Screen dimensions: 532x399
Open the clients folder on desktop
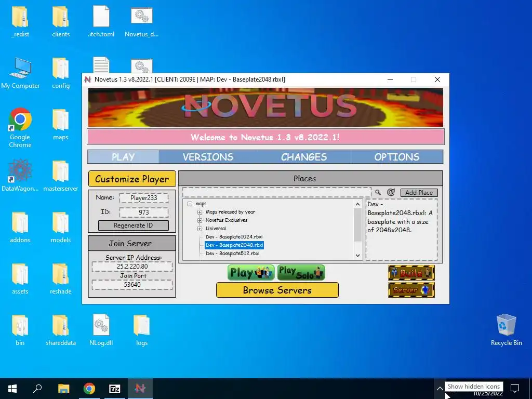click(x=61, y=21)
